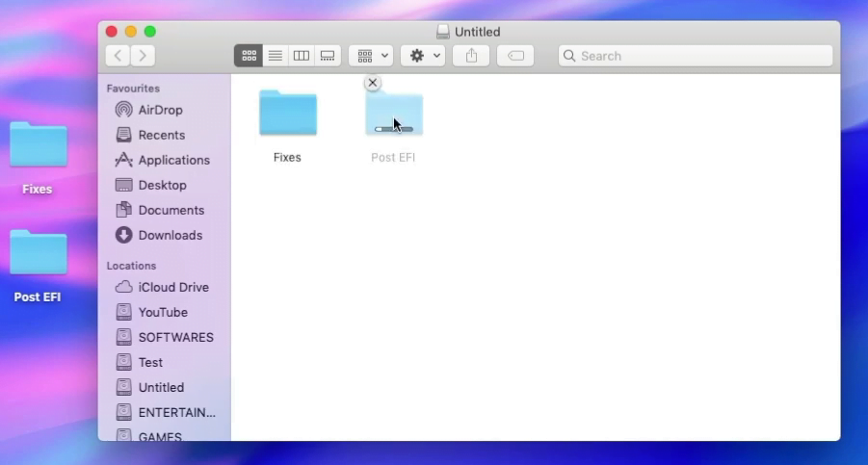Focus the Search field

coord(696,55)
